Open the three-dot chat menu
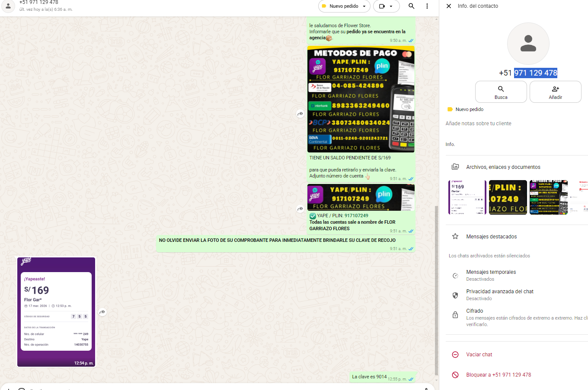 pos(427,6)
